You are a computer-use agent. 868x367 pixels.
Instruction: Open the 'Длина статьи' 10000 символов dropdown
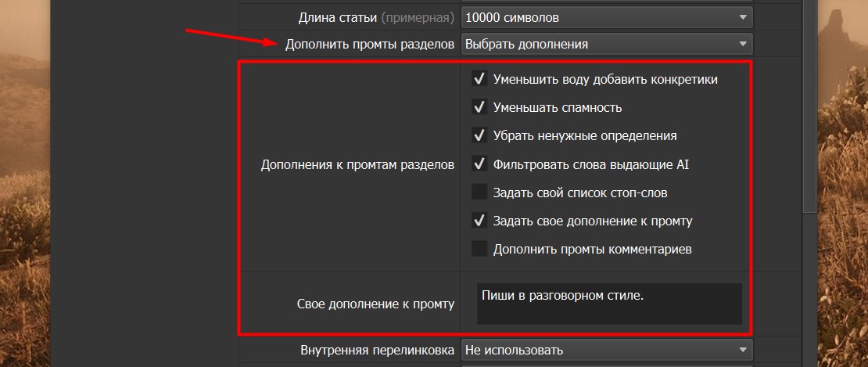tap(607, 18)
